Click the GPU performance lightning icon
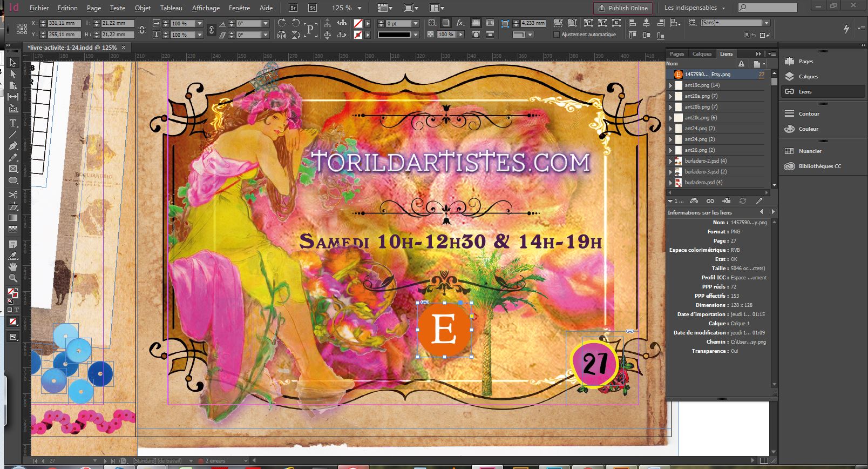The image size is (868, 469). click(x=846, y=29)
